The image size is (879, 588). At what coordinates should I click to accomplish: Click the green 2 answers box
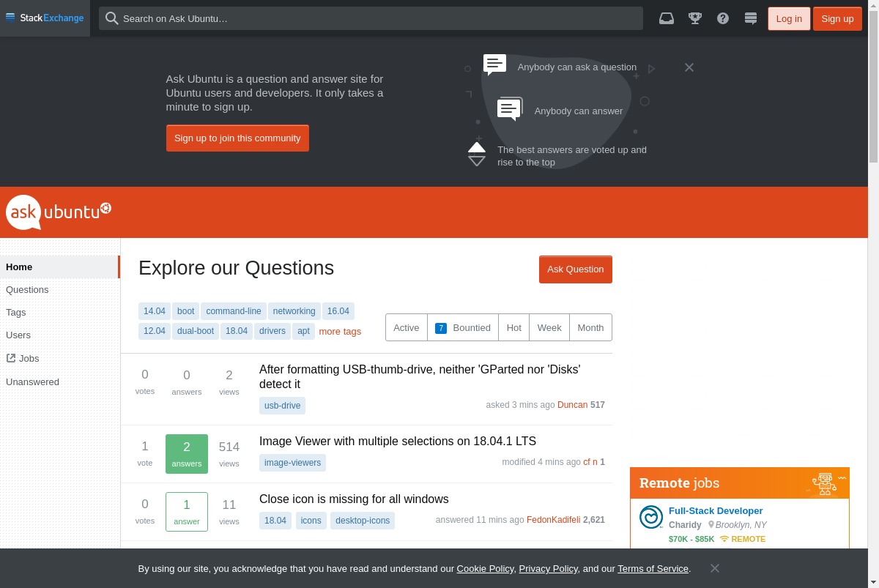pyautogui.click(x=187, y=454)
